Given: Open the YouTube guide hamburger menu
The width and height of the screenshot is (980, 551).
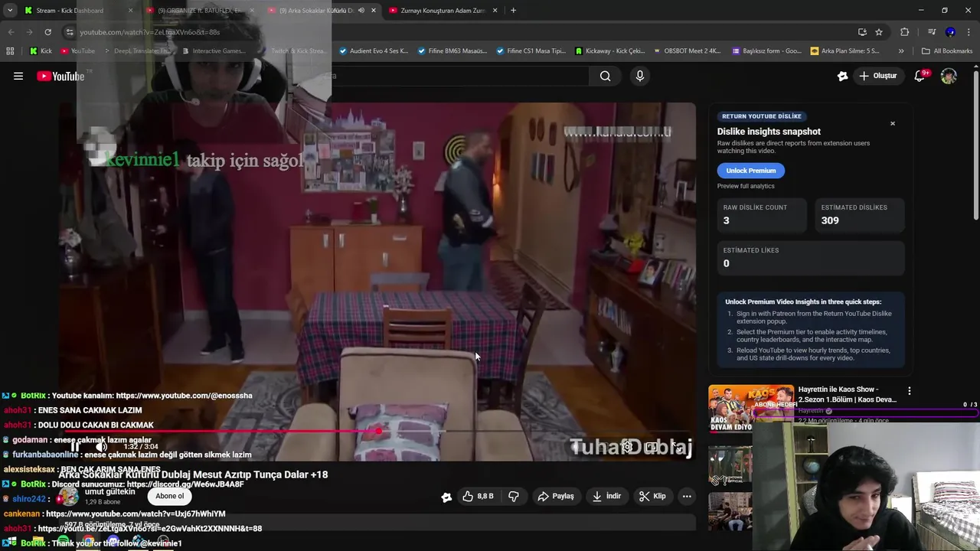Looking at the screenshot, I should (18, 76).
